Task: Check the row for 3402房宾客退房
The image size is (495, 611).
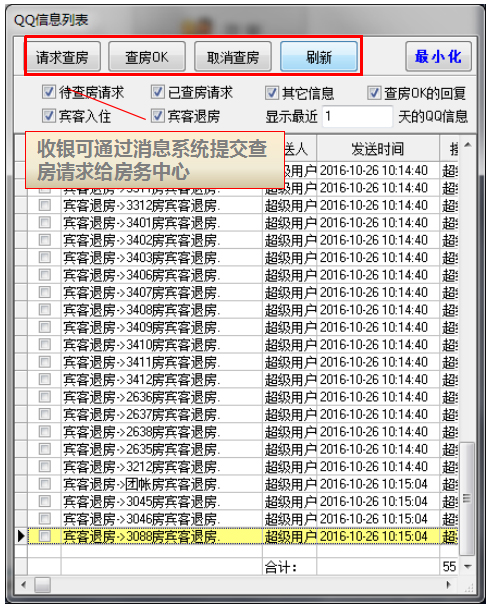Action: 45,240
